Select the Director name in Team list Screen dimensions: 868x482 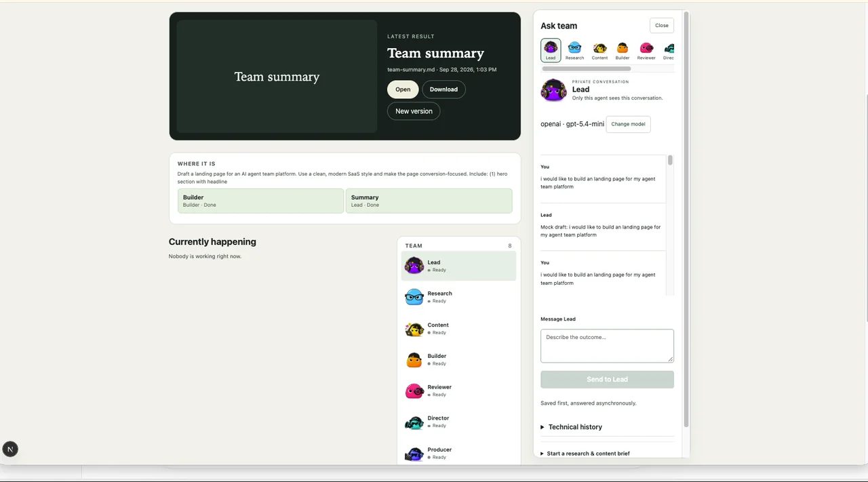click(x=438, y=418)
